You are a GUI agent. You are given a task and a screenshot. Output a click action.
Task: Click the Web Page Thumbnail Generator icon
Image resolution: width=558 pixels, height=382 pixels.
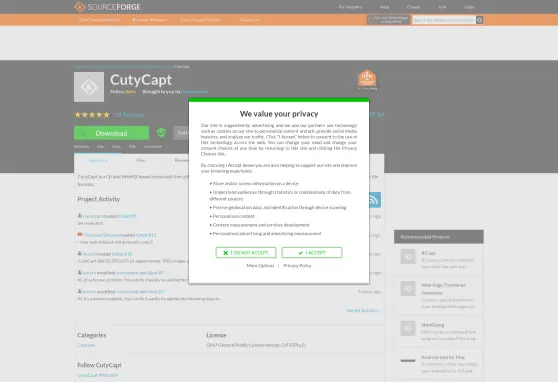(x=408, y=288)
